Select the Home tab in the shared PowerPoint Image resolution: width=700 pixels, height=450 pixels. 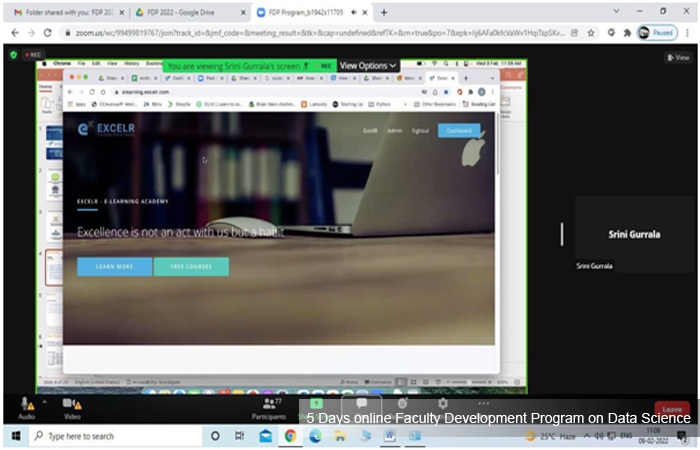pyautogui.click(x=45, y=87)
